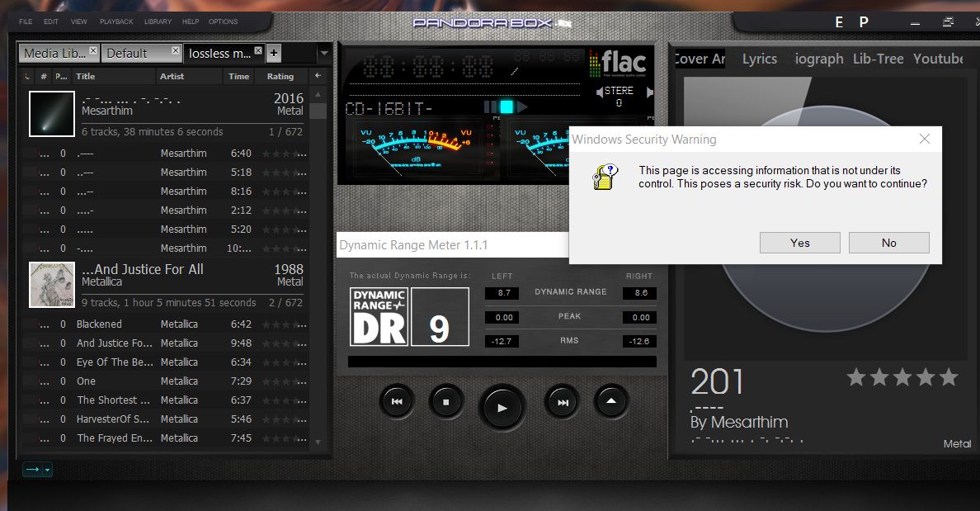The width and height of the screenshot is (980, 511).
Task: Close the Windows Security Warning dialog
Action: 925,139
